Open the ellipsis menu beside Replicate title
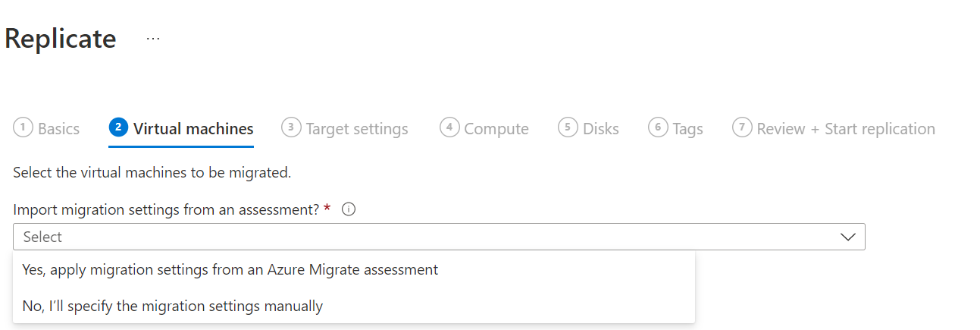Screen dimensions: 980x330 [153, 39]
